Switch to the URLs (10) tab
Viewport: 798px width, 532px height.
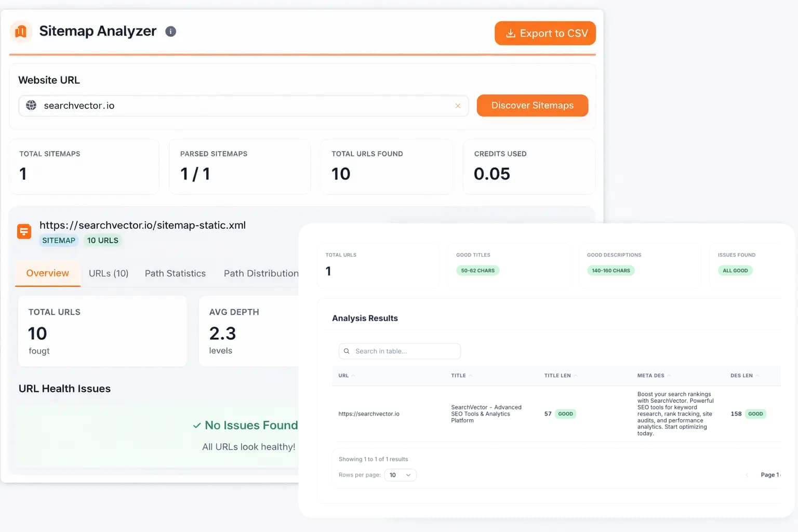pos(108,273)
